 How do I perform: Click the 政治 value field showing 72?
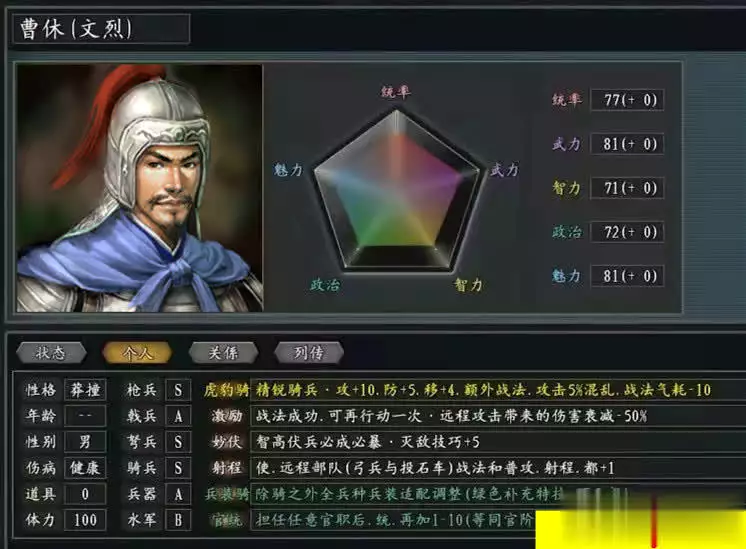[627, 232]
